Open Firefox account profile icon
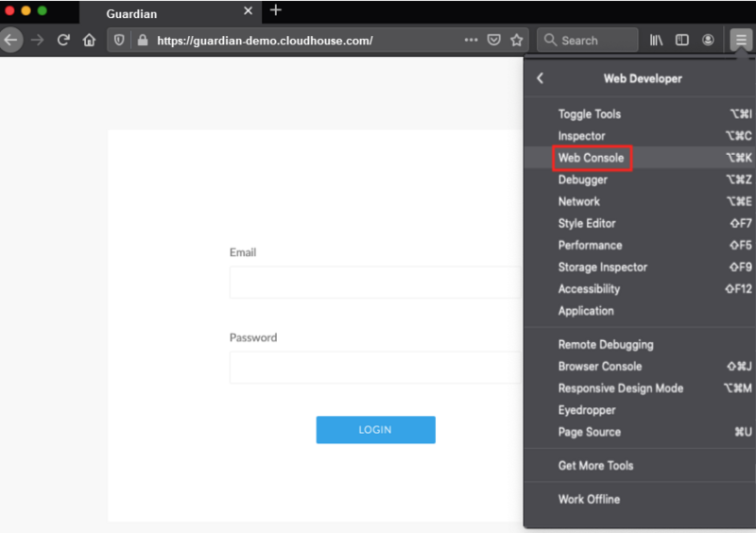 tap(708, 40)
